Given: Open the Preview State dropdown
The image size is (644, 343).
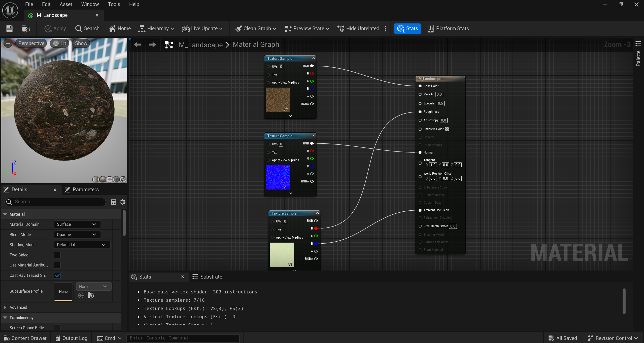Looking at the screenshot, I should click(307, 28).
